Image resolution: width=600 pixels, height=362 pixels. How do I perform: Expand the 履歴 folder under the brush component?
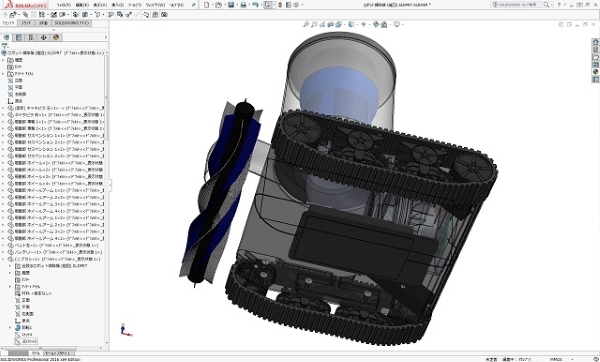click(10, 273)
